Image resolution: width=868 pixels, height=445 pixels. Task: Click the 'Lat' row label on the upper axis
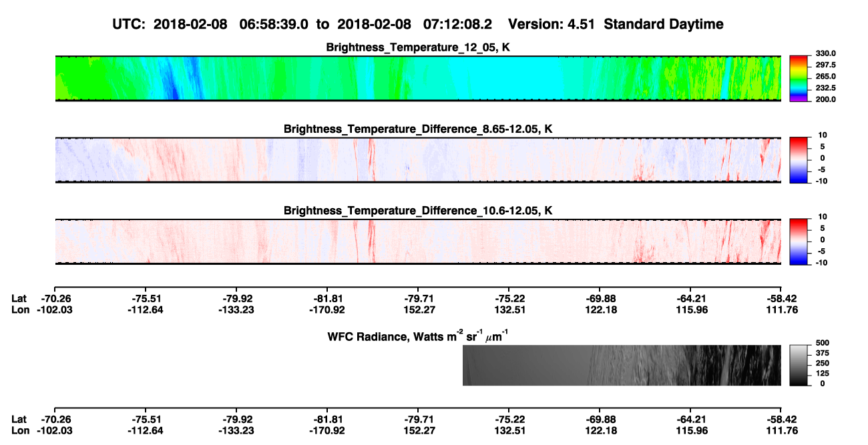coord(19,298)
